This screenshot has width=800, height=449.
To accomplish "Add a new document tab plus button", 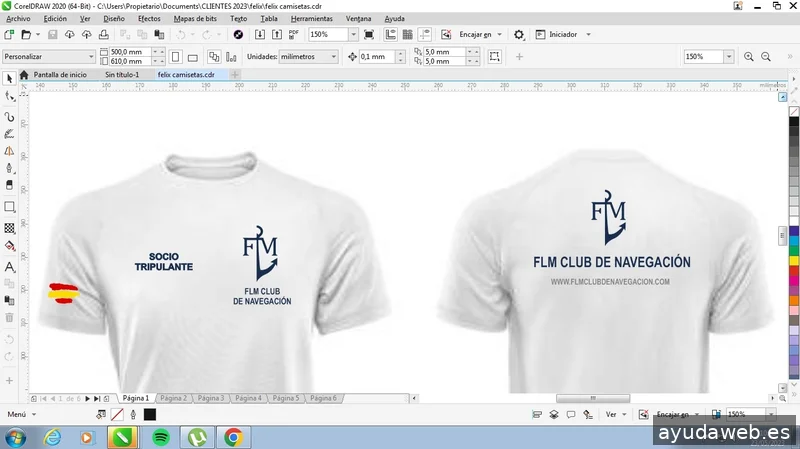I will [x=235, y=74].
